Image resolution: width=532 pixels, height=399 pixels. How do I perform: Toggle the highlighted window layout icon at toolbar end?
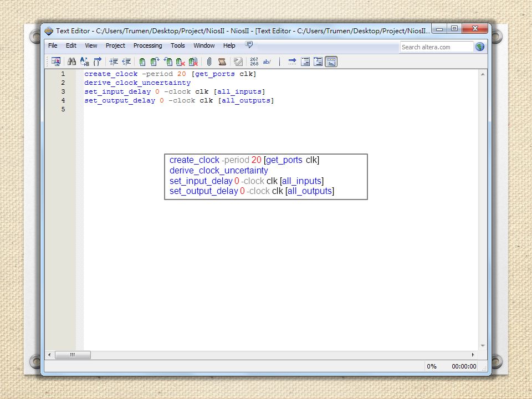pyautogui.click(x=331, y=62)
